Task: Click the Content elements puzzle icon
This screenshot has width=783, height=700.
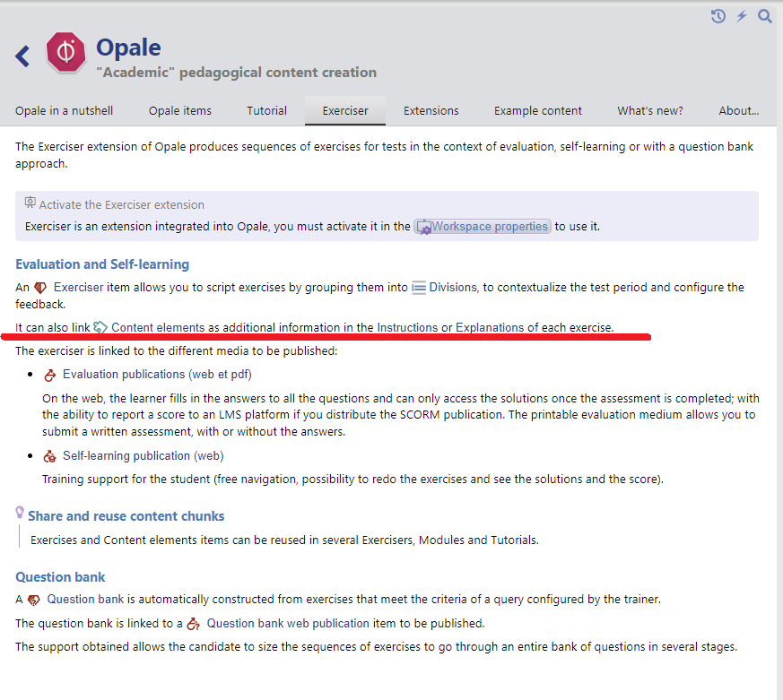Action: 100,328
